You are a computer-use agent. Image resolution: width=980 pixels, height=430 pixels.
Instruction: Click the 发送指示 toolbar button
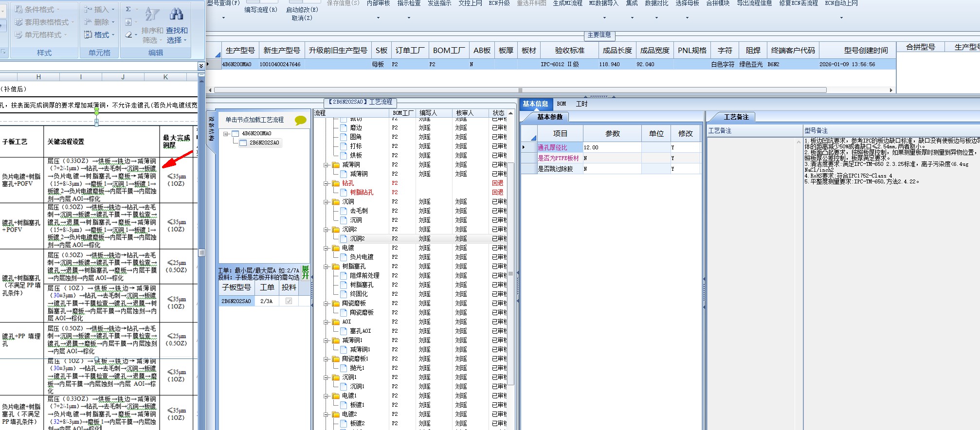click(x=439, y=3)
